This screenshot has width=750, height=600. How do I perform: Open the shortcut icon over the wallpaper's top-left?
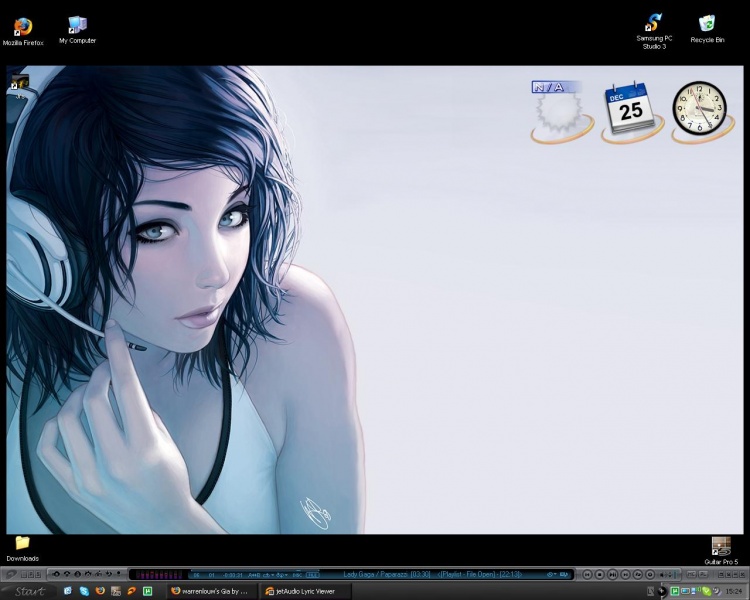pos(20,85)
